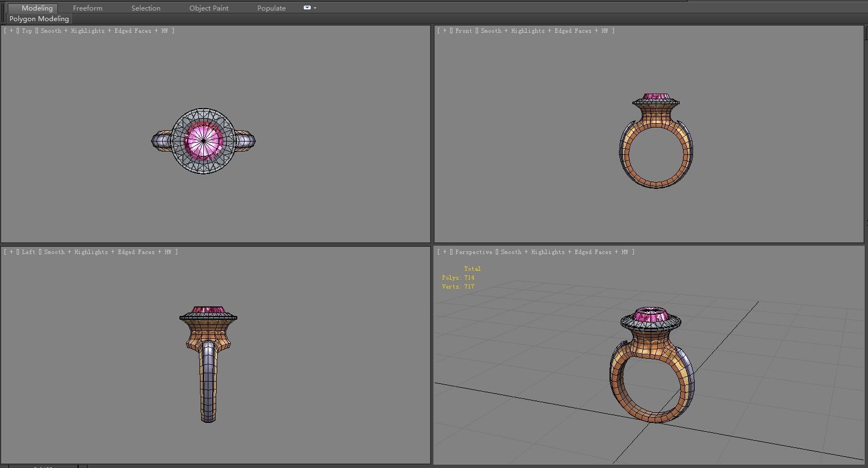
Task: Click the Verts: 717 statistic text
Action: pos(458,286)
